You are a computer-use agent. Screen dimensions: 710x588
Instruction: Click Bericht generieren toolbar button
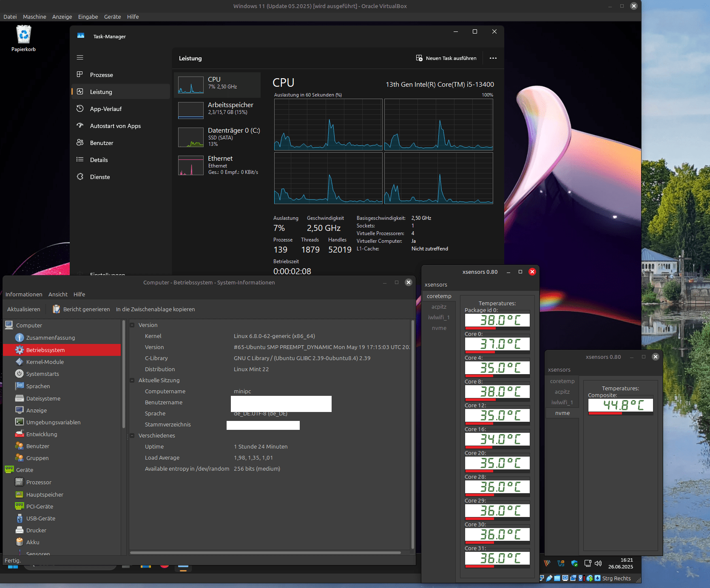click(x=81, y=309)
